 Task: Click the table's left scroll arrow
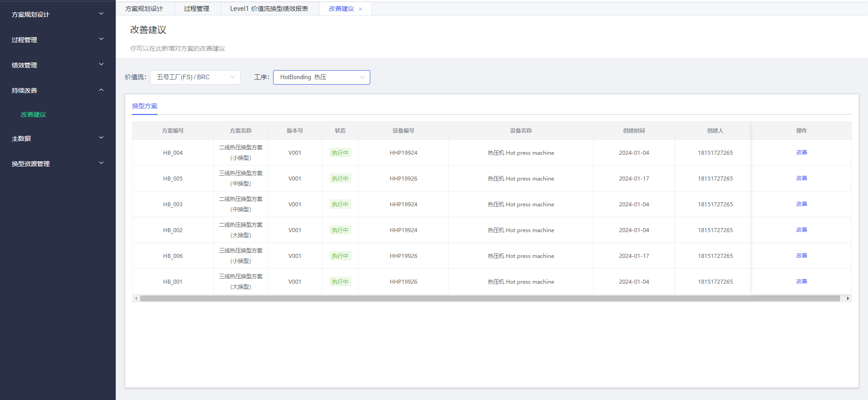coord(136,299)
